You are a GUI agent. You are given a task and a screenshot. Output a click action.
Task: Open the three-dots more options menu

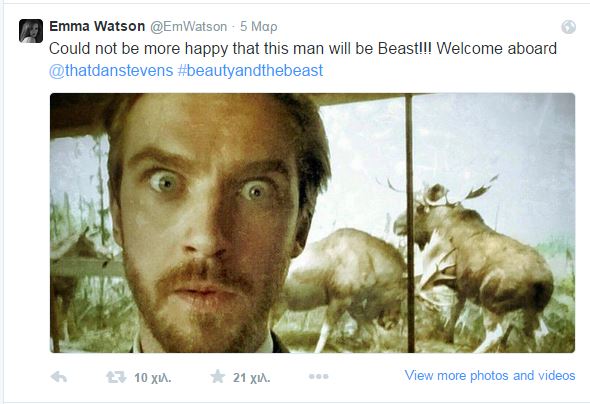318,376
